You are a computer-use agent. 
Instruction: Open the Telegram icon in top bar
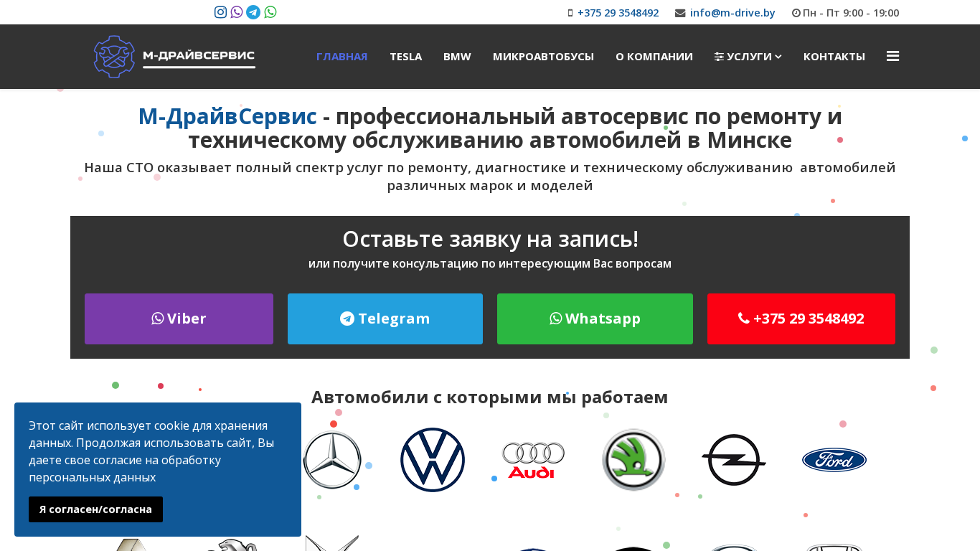coord(253,12)
